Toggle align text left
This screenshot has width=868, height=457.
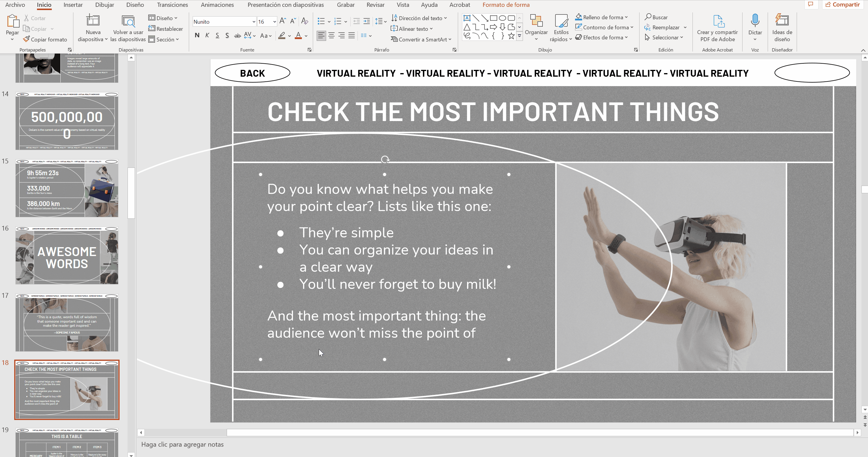321,36
